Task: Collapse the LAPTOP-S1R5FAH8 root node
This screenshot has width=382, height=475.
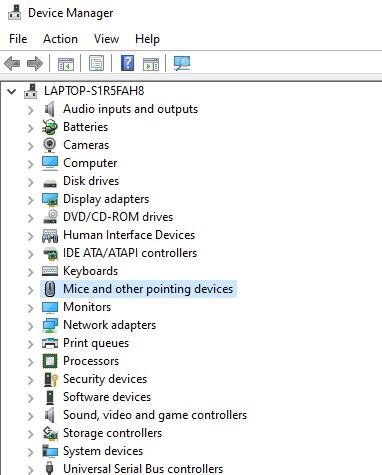Action: [x=12, y=91]
